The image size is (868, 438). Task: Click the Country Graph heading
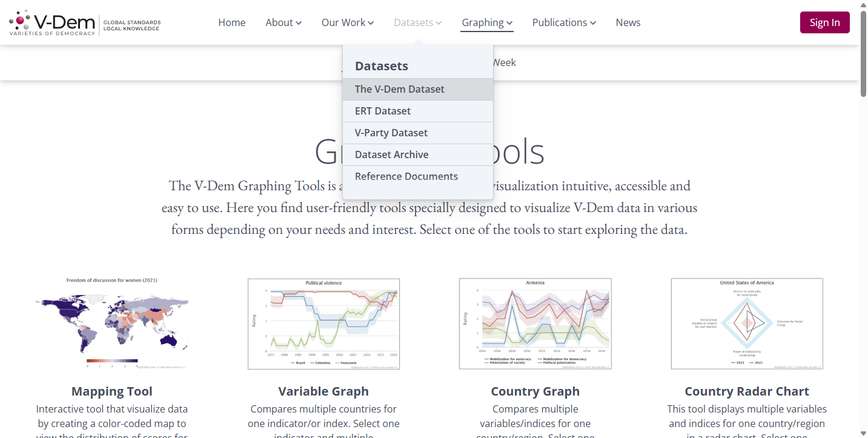point(535,391)
